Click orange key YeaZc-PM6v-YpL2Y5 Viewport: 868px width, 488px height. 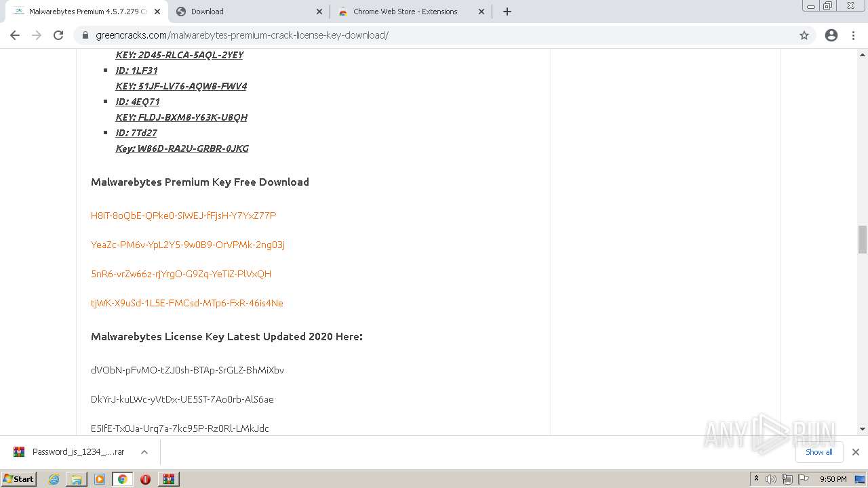188,245
